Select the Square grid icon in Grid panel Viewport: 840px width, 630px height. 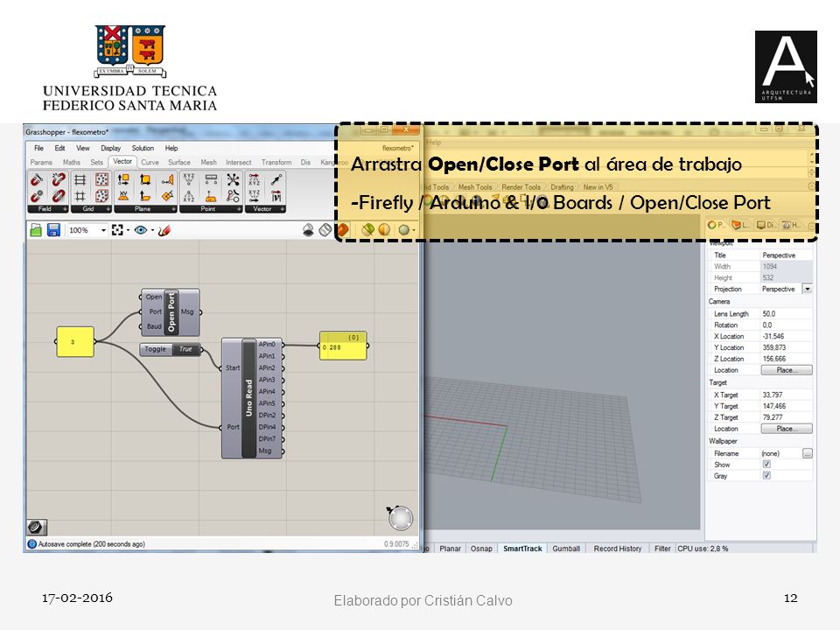click(x=80, y=196)
